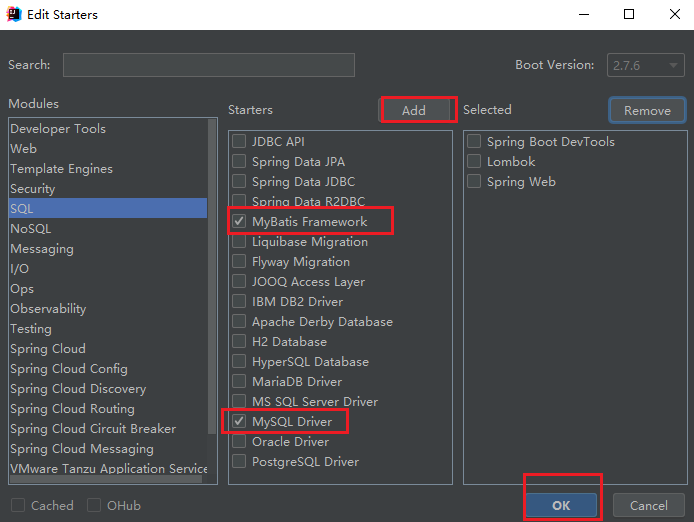Toggle the Cached checkbox
This screenshot has height=522, width=694.
pyautogui.click(x=18, y=505)
